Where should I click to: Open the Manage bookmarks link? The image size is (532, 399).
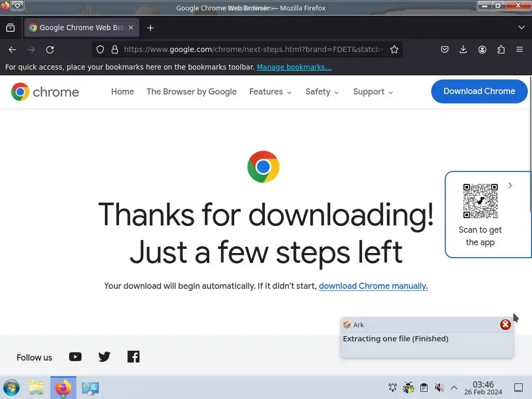pyautogui.click(x=294, y=67)
